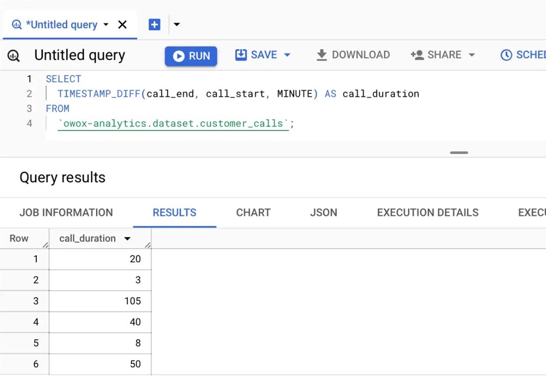Expand the Save dropdown arrow
The width and height of the screenshot is (546, 392).
pyautogui.click(x=287, y=55)
